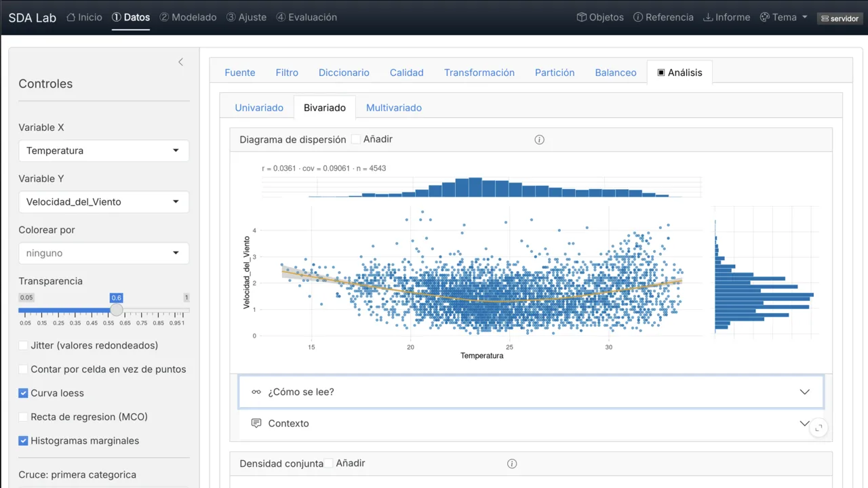Select the Bivariado sub-tab
Screen dimensions: 868x488
point(325,108)
